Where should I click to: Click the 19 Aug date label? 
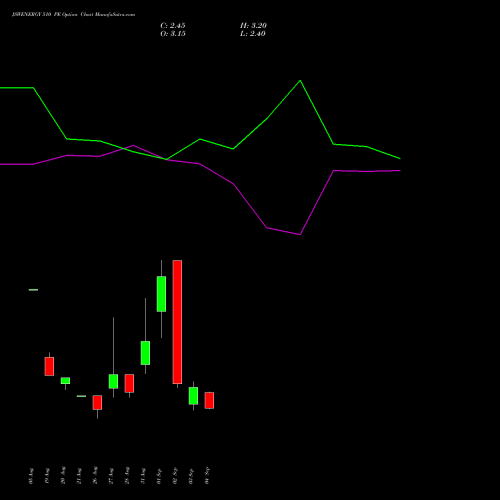[47, 476]
